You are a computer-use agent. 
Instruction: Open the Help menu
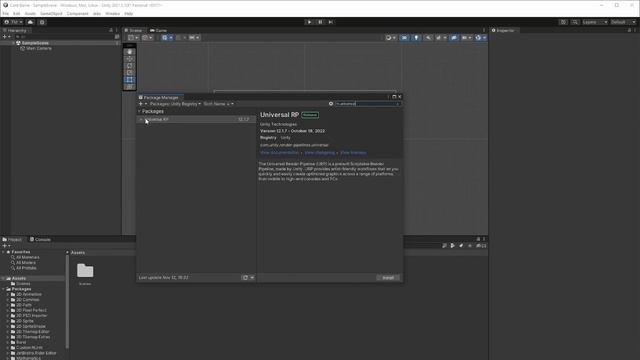tap(129, 13)
